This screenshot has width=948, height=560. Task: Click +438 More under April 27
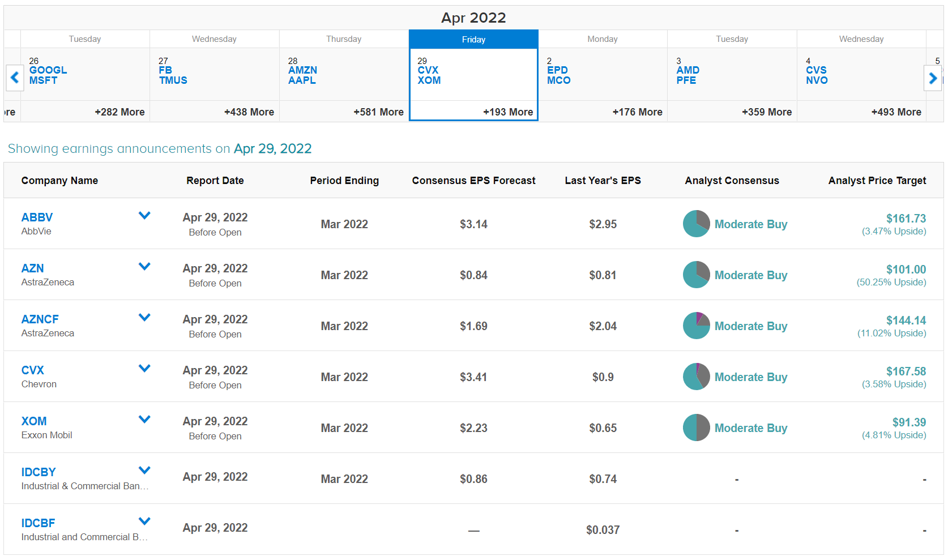click(249, 112)
